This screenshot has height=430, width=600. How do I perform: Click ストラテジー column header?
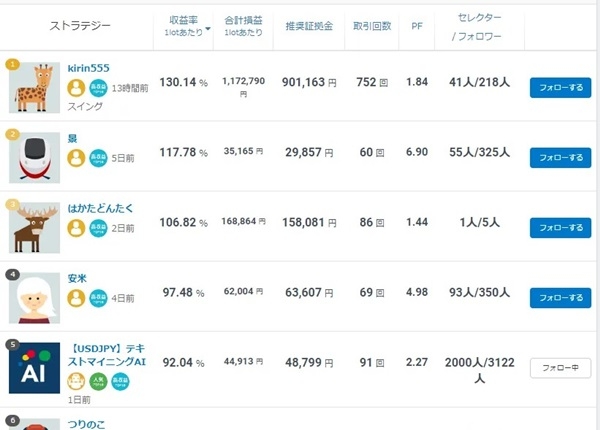80,26
